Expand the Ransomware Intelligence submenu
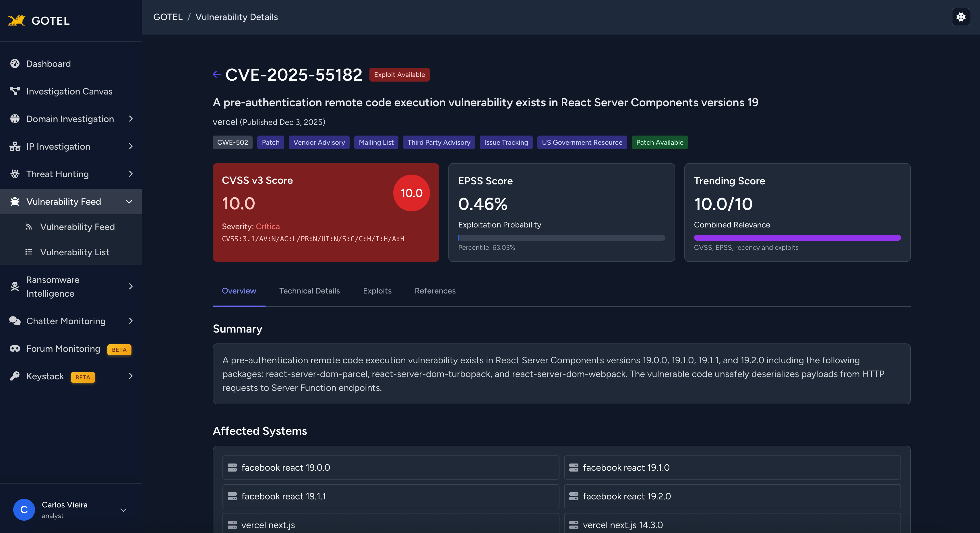Screen dimensions: 980x533 131,286
